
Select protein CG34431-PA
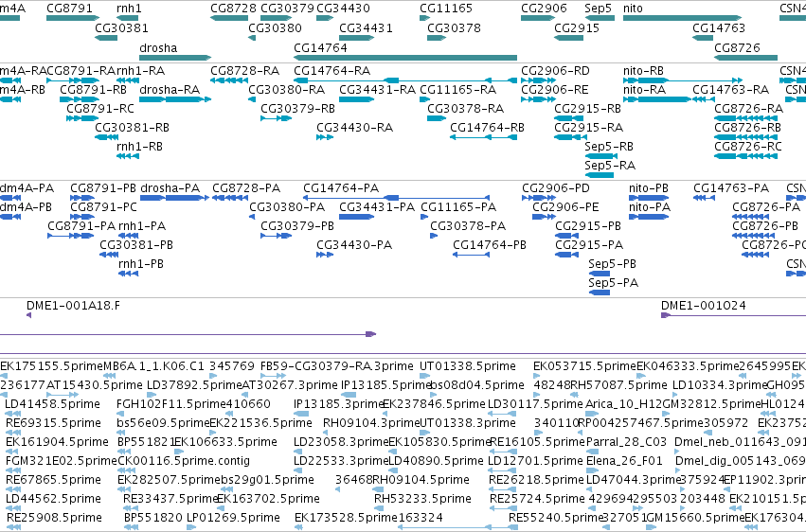coord(377,207)
